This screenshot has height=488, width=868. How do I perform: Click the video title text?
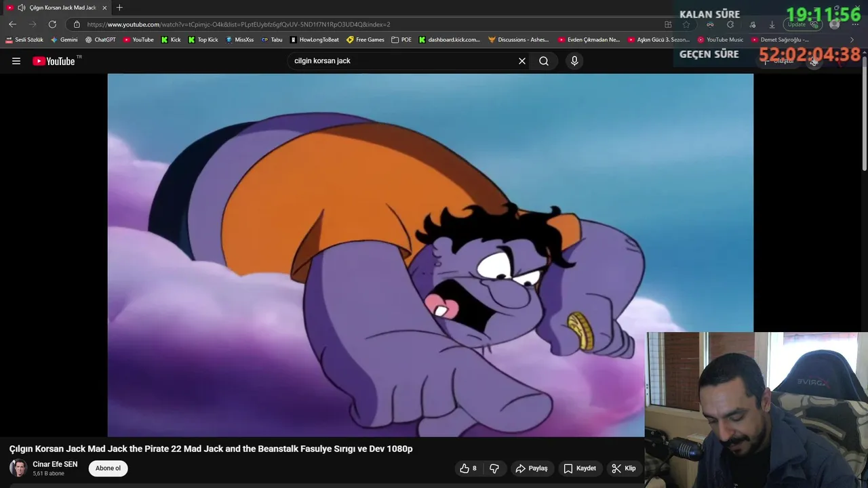pos(211,449)
